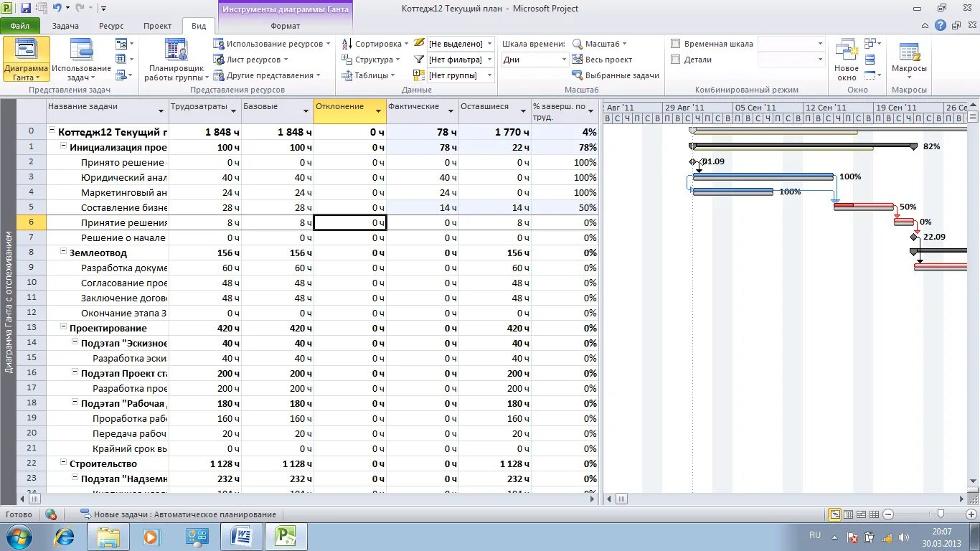Click the Оставшиеся column header

click(x=494, y=110)
